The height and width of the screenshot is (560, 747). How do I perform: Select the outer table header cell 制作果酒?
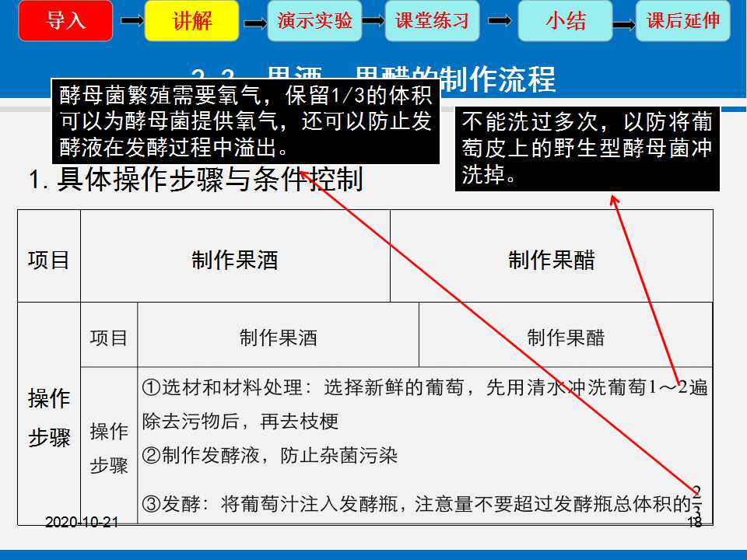pyautogui.click(x=235, y=256)
